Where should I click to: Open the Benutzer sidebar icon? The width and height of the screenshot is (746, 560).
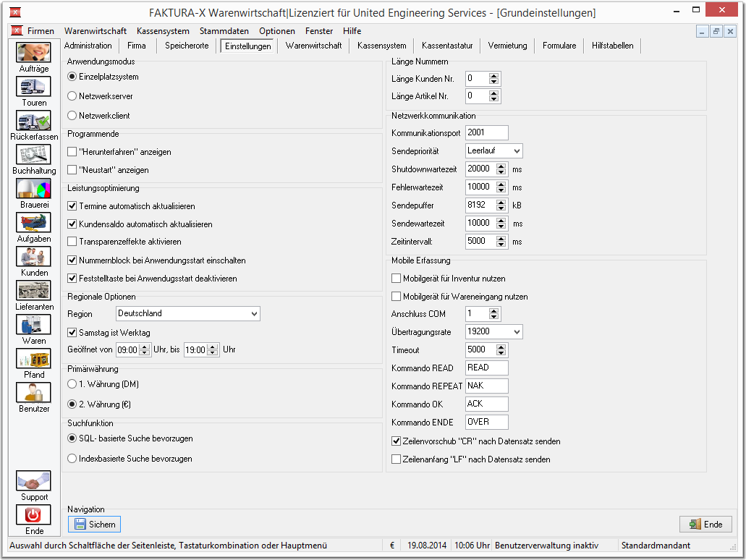[x=33, y=393]
